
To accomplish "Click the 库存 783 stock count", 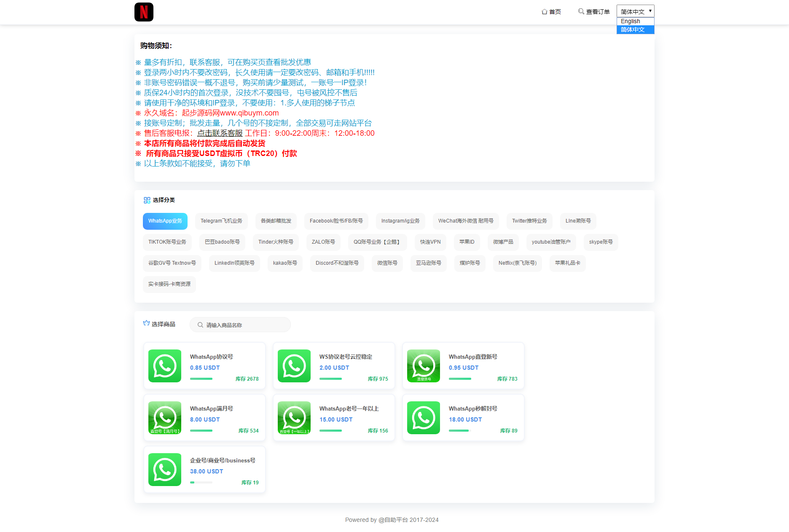I will (507, 379).
